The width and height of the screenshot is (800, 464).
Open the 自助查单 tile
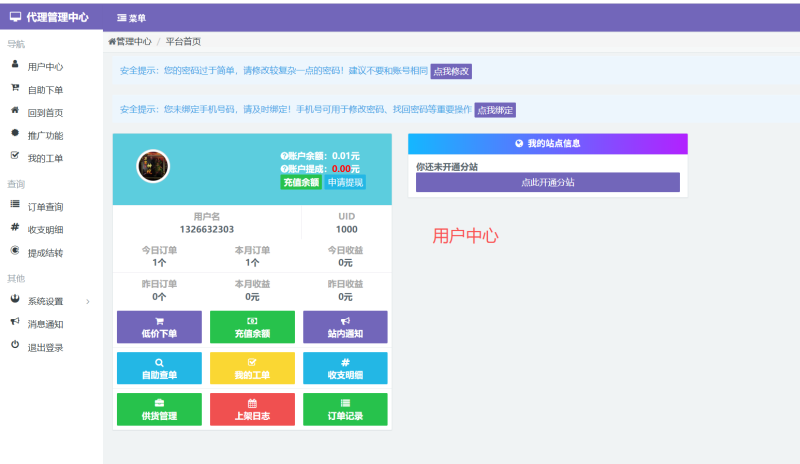click(159, 368)
